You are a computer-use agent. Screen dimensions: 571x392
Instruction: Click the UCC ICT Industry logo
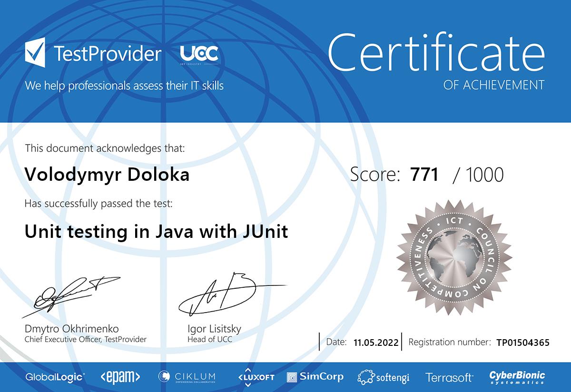coord(199,55)
